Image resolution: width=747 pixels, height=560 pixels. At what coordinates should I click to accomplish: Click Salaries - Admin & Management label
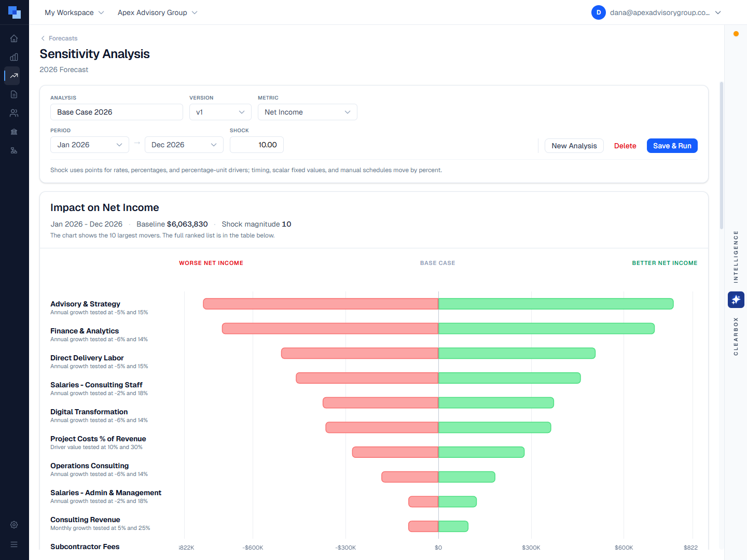106,493
